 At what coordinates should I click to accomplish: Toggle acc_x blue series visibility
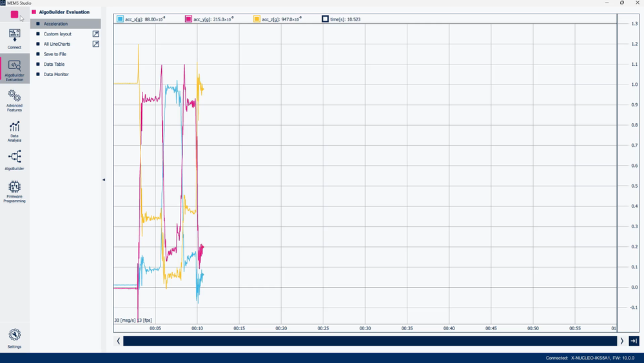(120, 19)
